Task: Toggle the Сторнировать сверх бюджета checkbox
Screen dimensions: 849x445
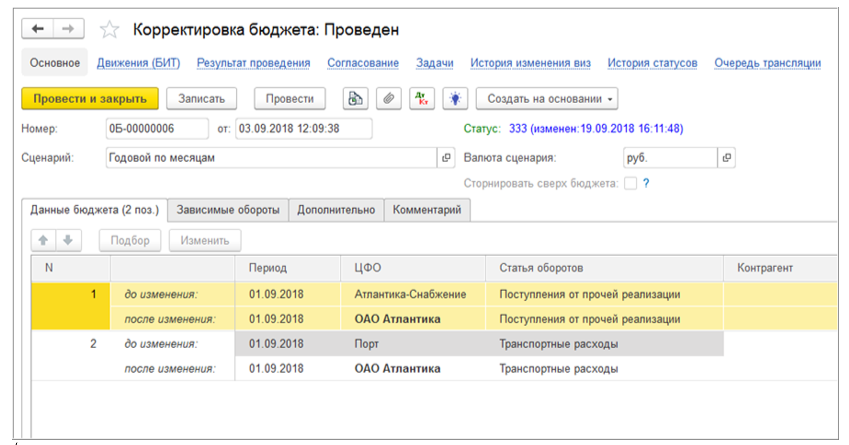Action: point(630,183)
